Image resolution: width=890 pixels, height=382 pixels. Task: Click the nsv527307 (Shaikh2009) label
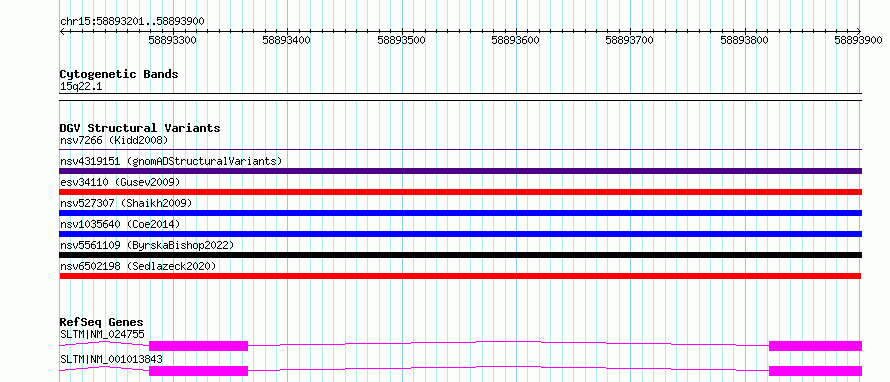coord(126,203)
